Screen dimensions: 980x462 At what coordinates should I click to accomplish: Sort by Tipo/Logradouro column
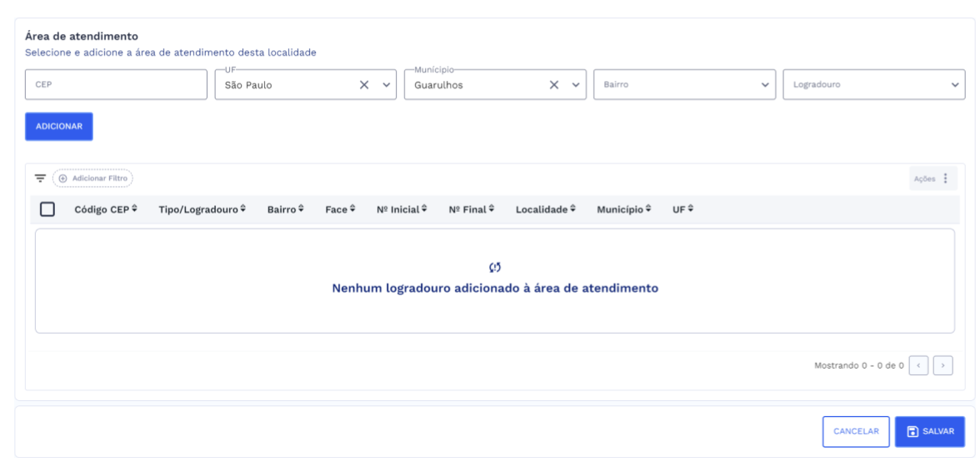pyautogui.click(x=202, y=208)
